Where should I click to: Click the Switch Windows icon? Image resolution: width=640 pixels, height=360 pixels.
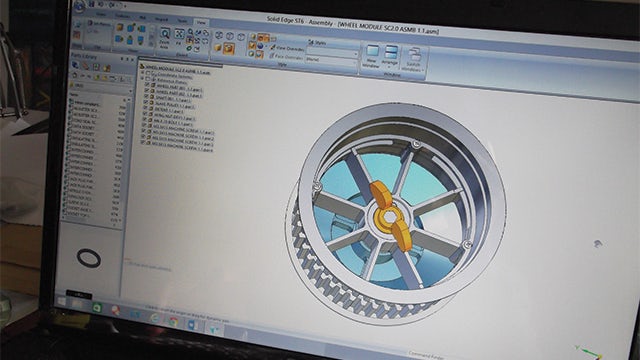coord(414,60)
